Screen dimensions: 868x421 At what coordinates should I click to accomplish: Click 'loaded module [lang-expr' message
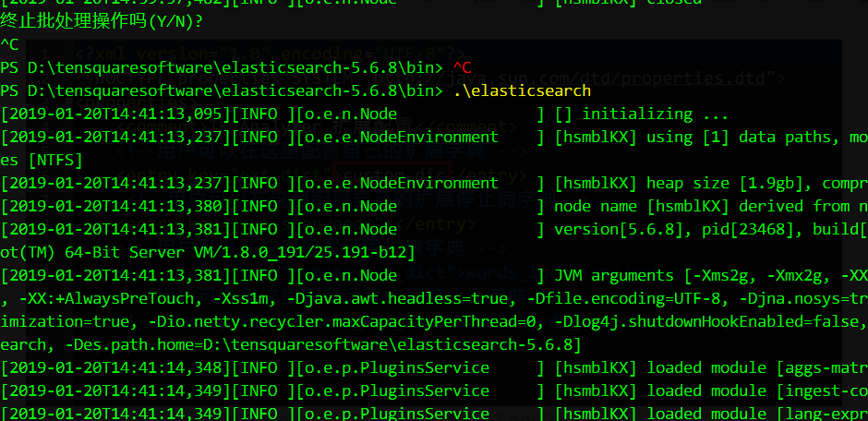(757, 414)
